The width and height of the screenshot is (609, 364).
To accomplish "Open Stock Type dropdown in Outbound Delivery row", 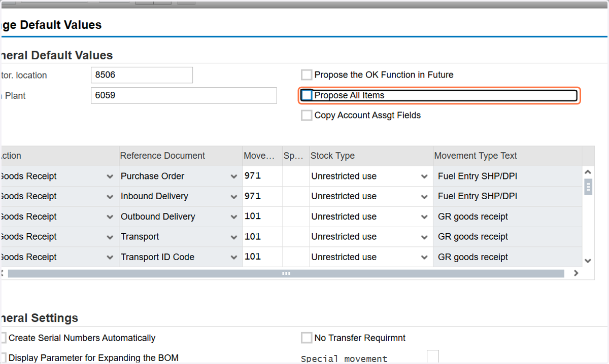I will point(424,217).
